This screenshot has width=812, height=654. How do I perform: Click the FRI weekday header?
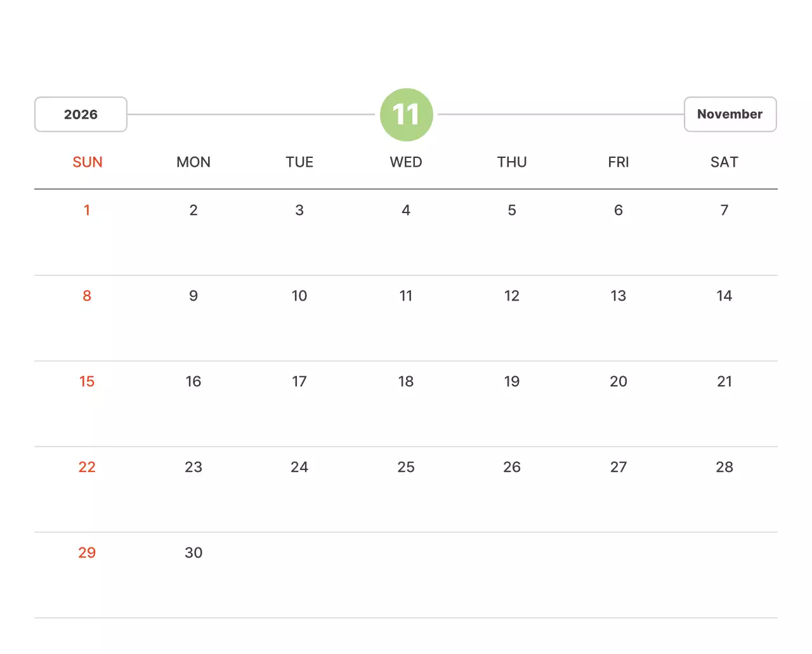pyautogui.click(x=618, y=162)
